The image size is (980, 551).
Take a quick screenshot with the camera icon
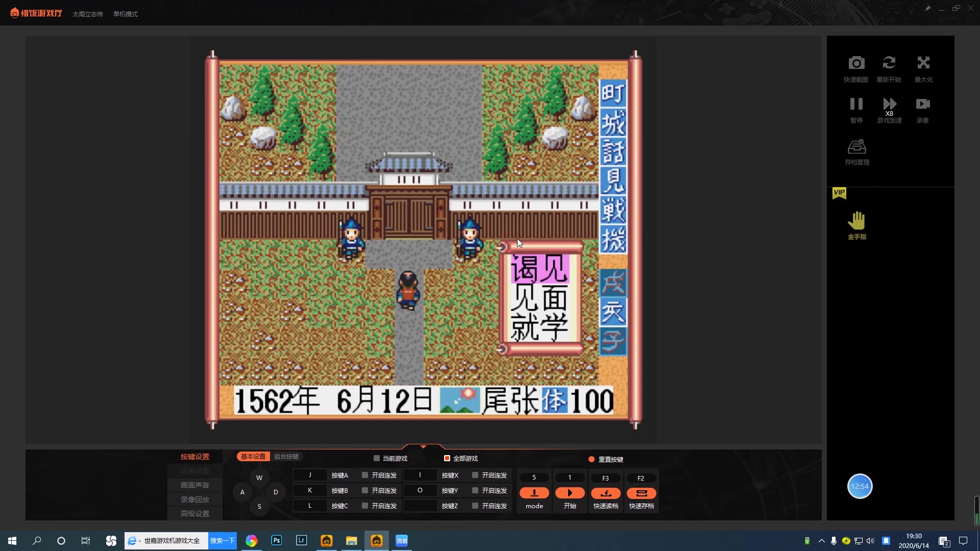856,63
